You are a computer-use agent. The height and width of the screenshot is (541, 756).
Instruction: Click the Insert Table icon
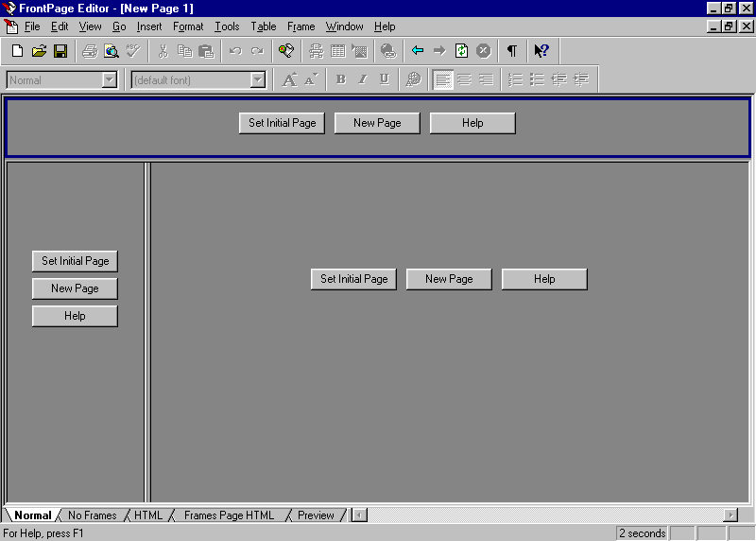[x=338, y=51]
